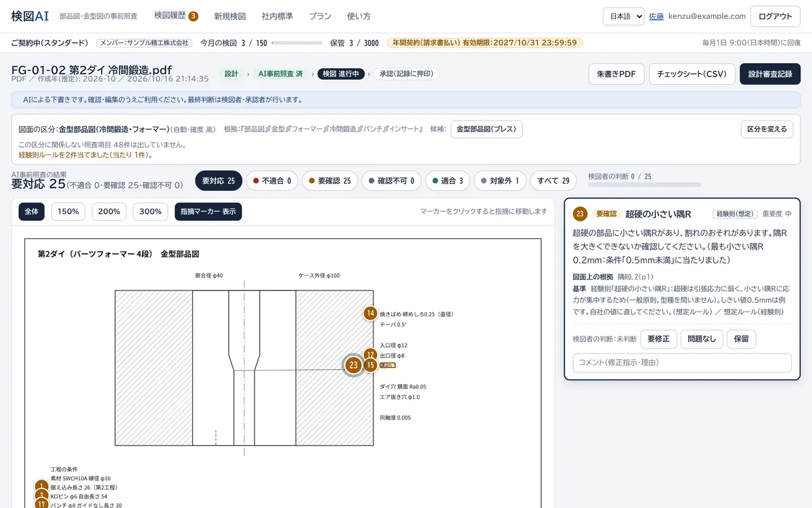Click marker 12 near 入口径 φ12
The height and width of the screenshot is (508, 812).
point(370,354)
